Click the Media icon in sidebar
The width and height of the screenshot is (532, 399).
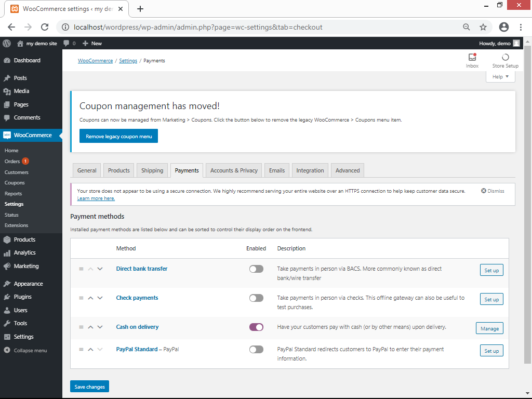coord(7,91)
